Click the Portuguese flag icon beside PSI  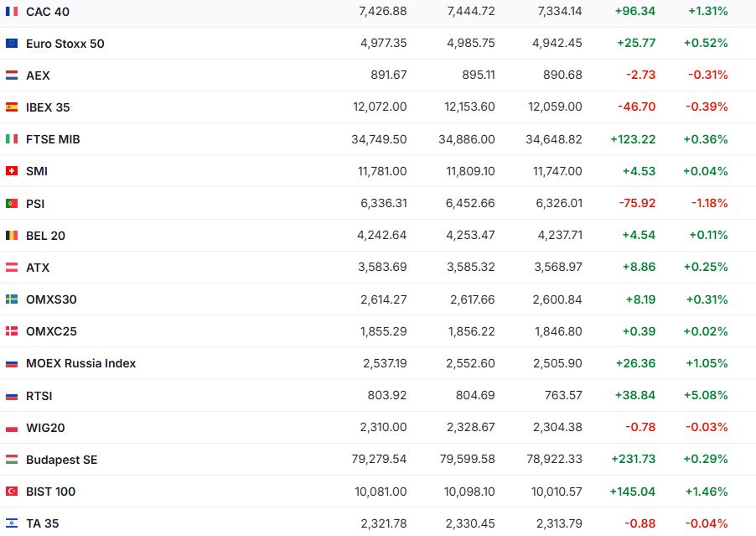pyautogui.click(x=12, y=203)
